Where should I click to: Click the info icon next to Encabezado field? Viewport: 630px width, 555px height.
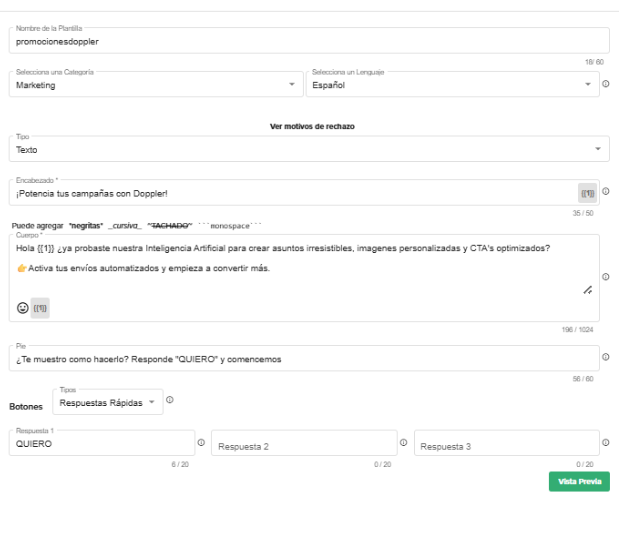pyautogui.click(x=606, y=191)
